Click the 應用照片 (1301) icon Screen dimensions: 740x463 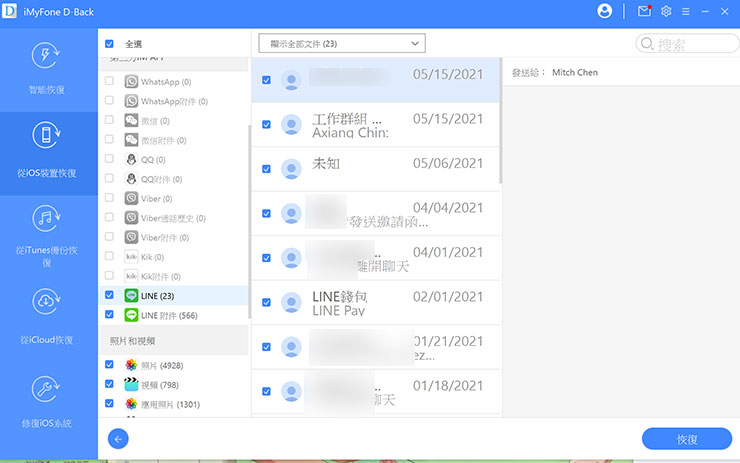pos(131,404)
